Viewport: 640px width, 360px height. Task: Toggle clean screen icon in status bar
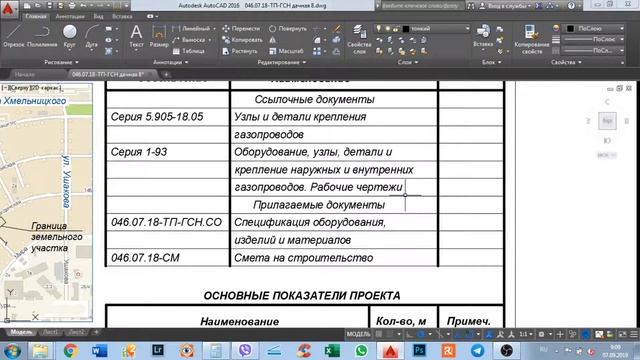pyautogui.click(x=622, y=334)
